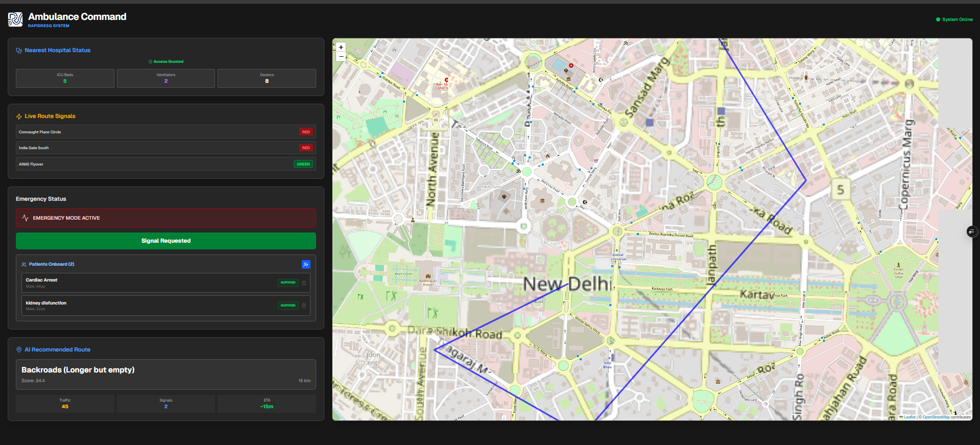Screen dimensions: 980x445
Task: Click the ICU Beds count card
Action: point(65,78)
